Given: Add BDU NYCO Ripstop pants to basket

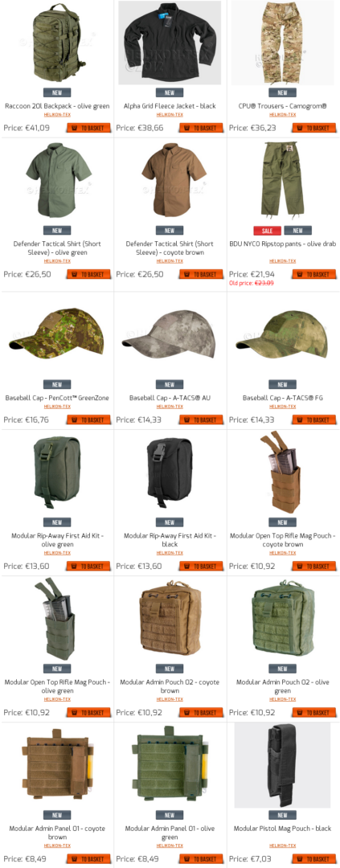Looking at the screenshot, I should tap(314, 274).
